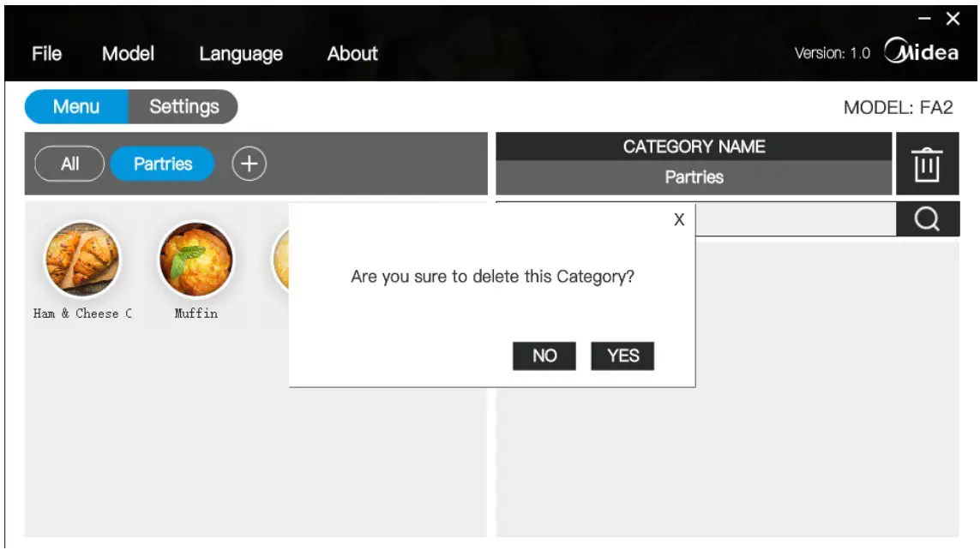This screenshot has width=980, height=550.
Task: Open the Language menu
Action: pos(240,53)
